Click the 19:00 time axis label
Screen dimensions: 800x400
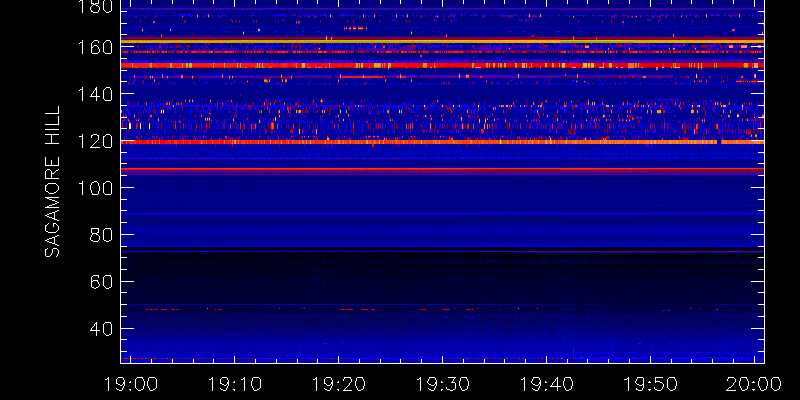click(x=130, y=384)
